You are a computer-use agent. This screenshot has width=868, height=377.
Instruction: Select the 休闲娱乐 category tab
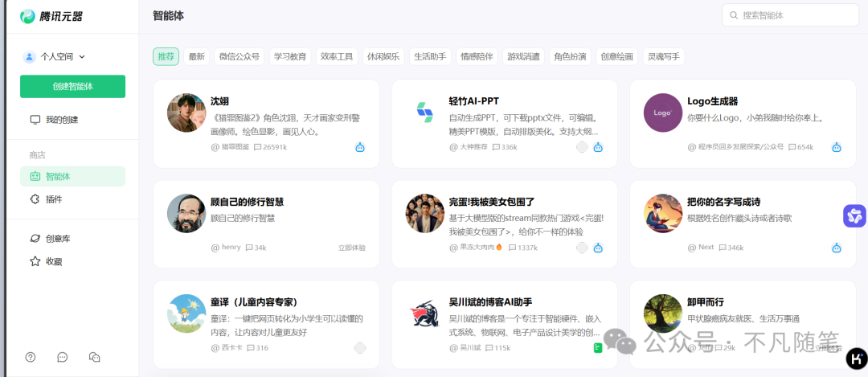pos(383,56)
